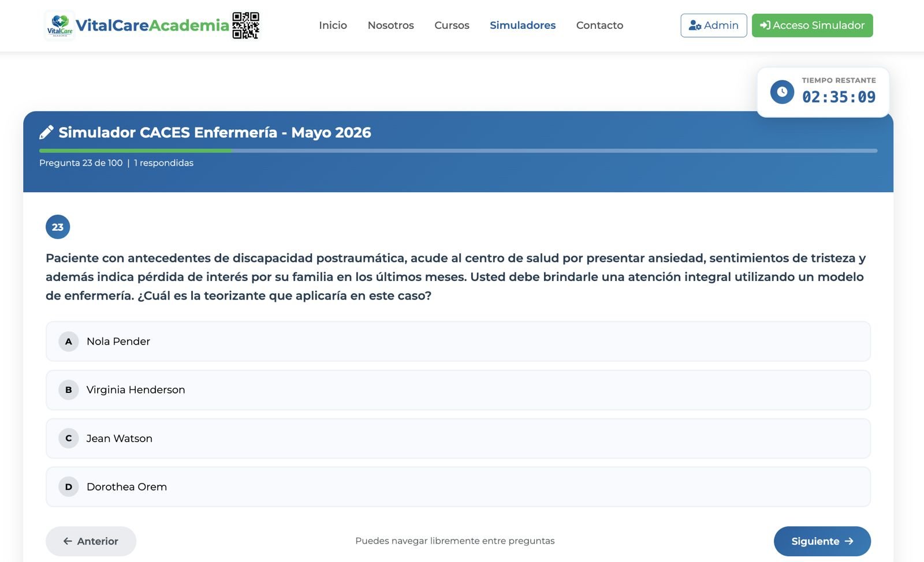Click the Pregunta 23 de 100 text
This screenshot has height=562, width=924.
(x=81, y=163)
